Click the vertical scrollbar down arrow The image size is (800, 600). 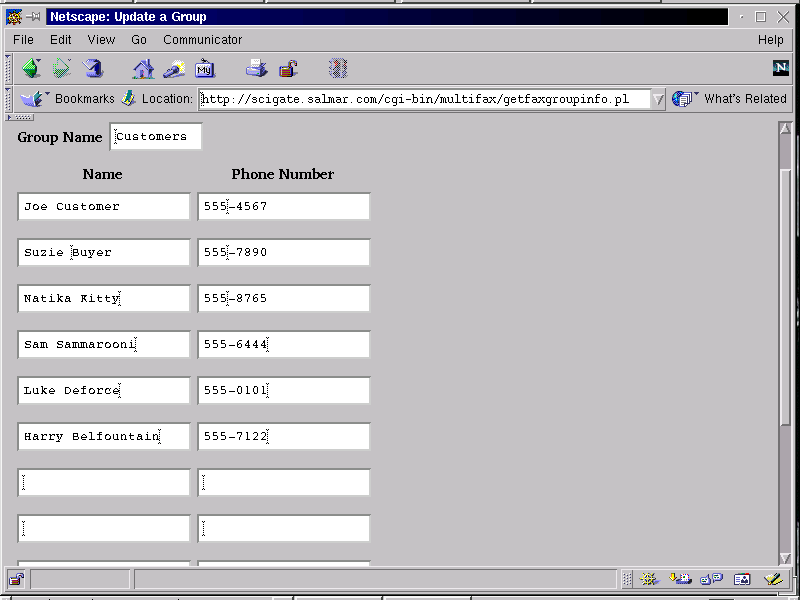pos(785,558)
